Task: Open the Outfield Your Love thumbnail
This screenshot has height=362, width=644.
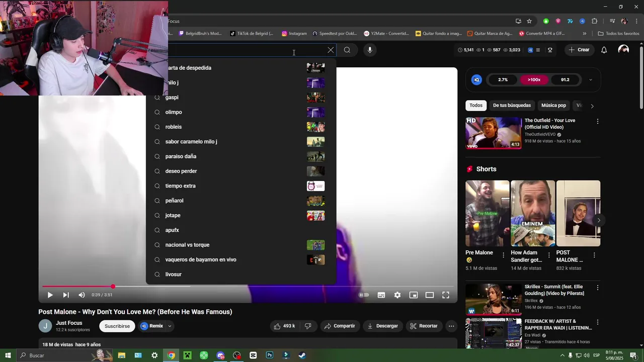Action: coord(494,133)
